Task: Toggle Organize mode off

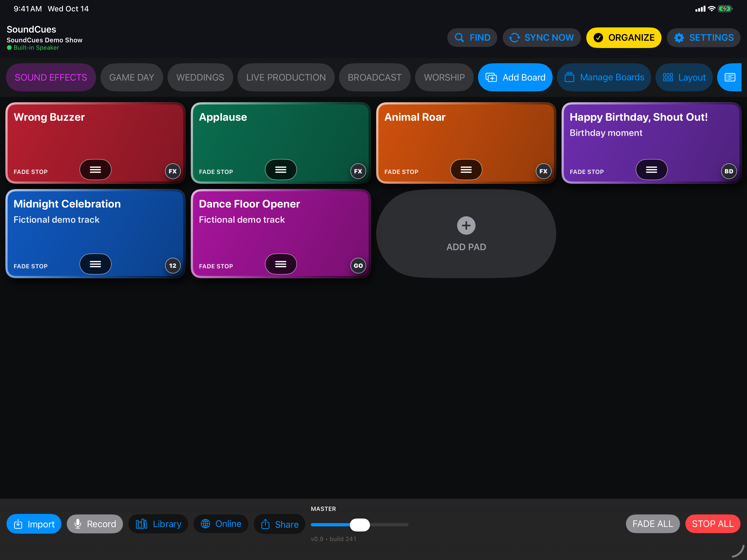Action: [x=624, y=37]
